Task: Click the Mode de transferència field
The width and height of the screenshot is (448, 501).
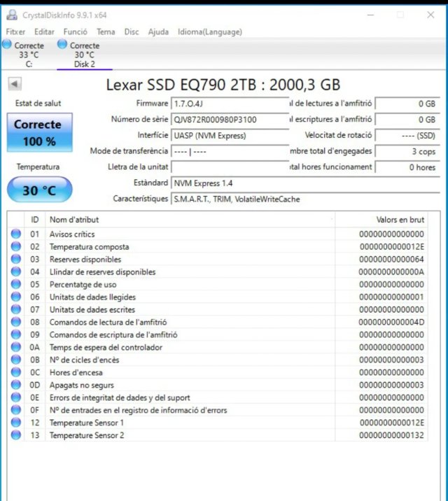Action: 230,151
